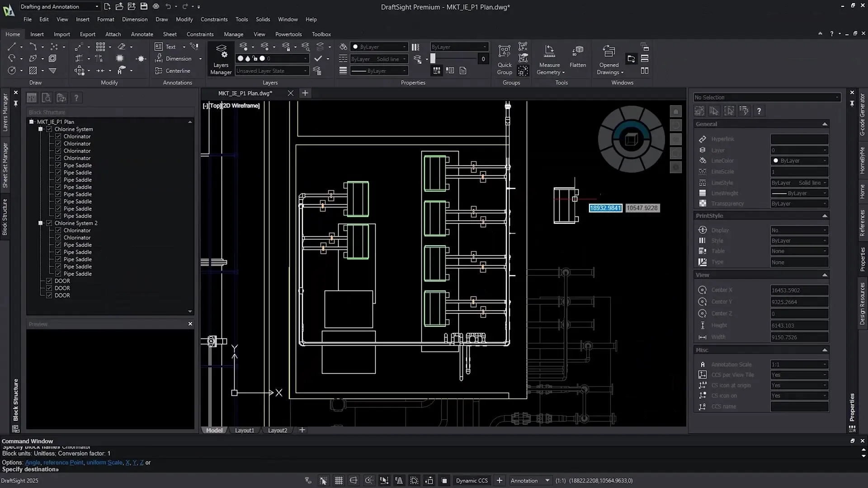Collapse the Chlorine System tree node

point(41,129)
